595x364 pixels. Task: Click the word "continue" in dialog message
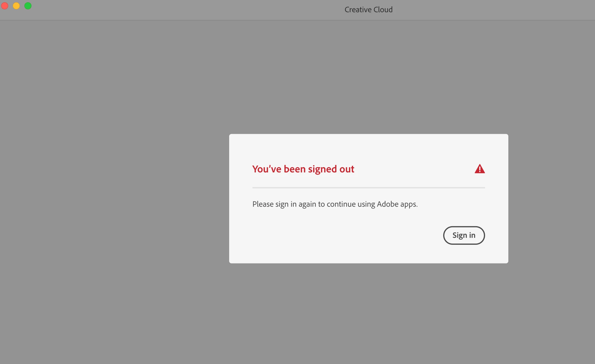[341, 204]
